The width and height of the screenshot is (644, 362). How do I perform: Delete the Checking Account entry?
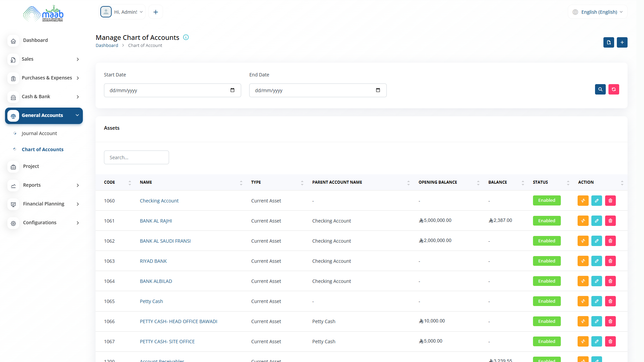[610, 201]
